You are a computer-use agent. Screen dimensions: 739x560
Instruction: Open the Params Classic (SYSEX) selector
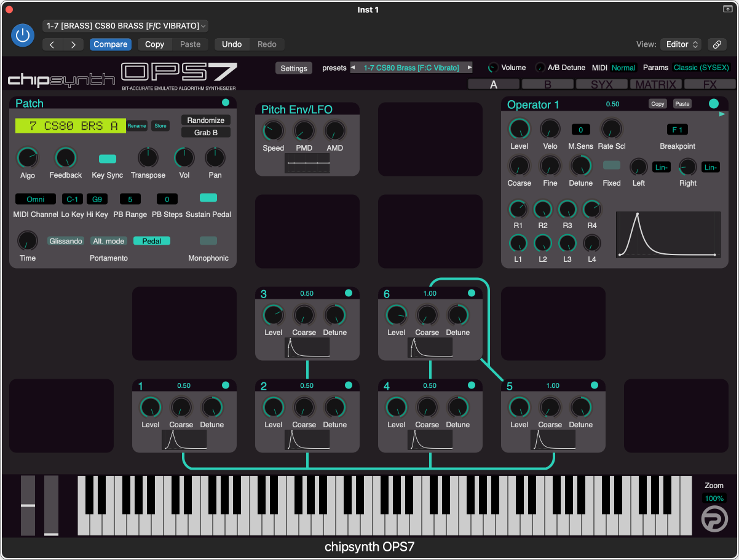pyautogui.click(x=701, y=68)
